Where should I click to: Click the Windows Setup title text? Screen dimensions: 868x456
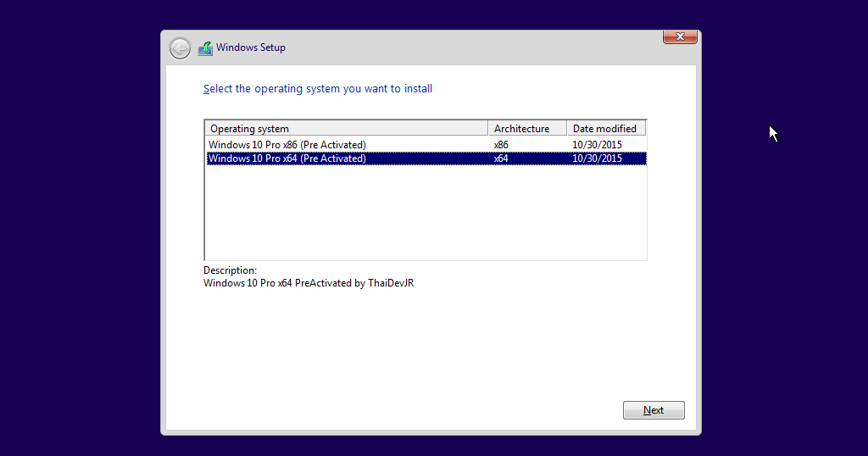click(x=251, y=47)
